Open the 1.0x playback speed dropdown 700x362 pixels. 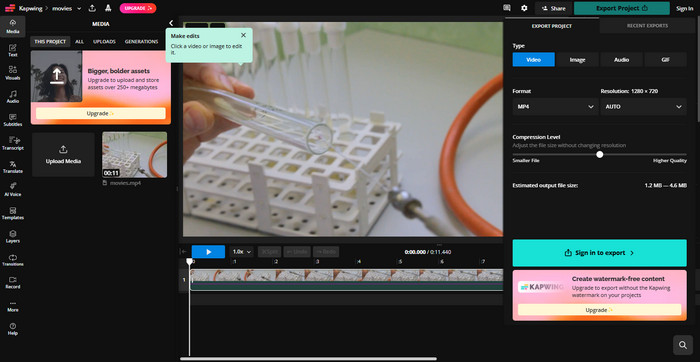[x=242, y=252]
